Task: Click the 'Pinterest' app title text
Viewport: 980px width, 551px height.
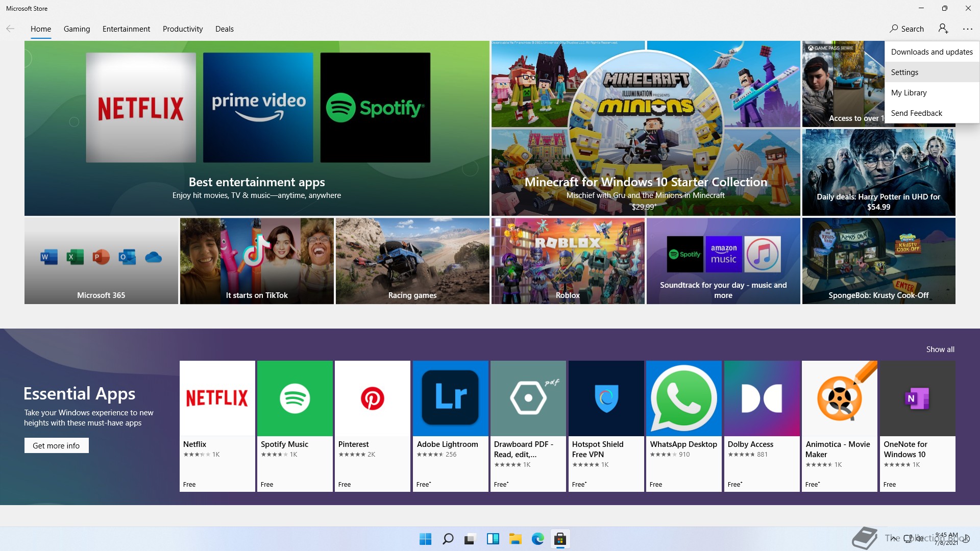Action: (x=353, y=444)
